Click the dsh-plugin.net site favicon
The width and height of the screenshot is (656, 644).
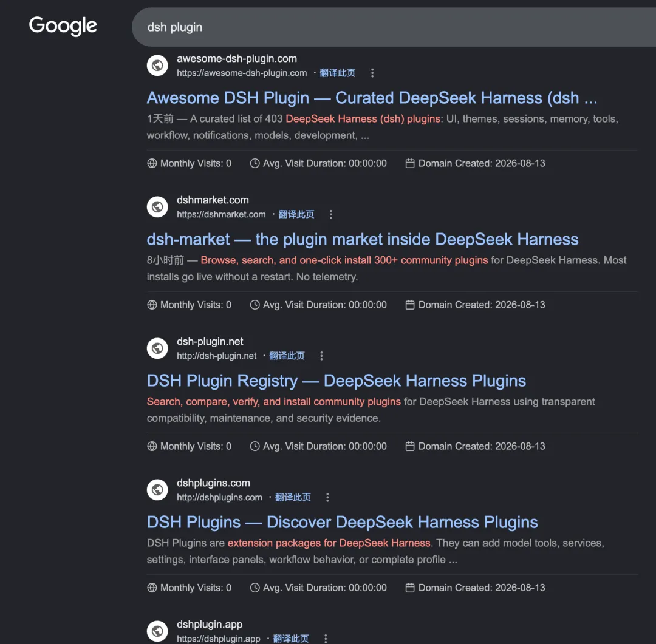(x=157, y=348)
